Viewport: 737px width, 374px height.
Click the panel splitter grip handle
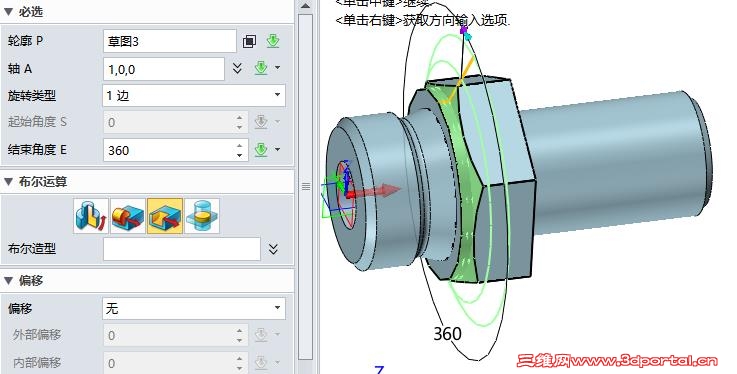[x=306, y=187]
